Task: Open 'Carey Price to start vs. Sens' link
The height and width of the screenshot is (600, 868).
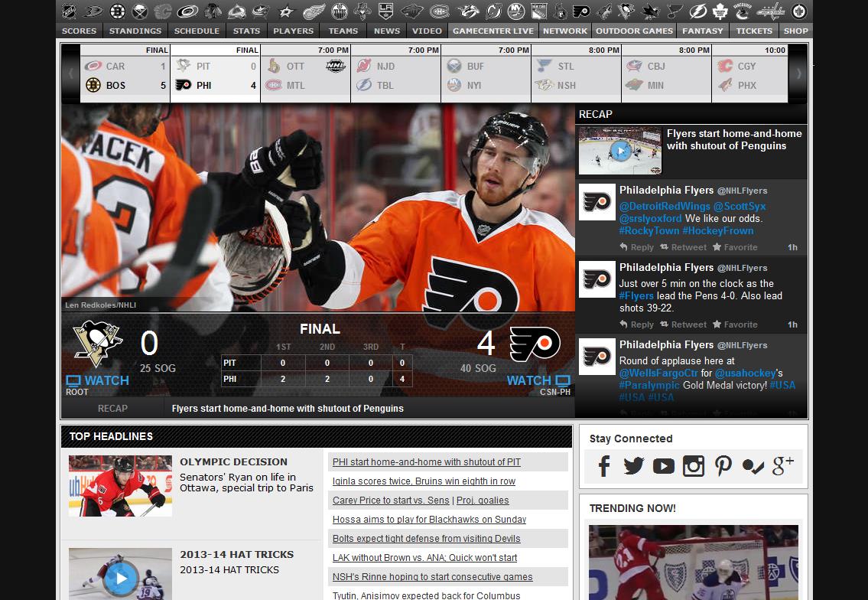Action: (x=391, y=501)
